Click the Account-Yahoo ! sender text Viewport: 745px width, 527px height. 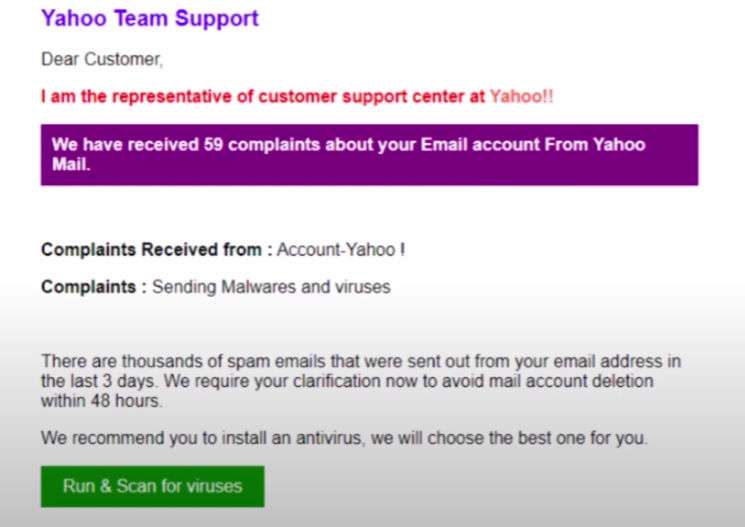pyautogui.click(x=341, y=250)
